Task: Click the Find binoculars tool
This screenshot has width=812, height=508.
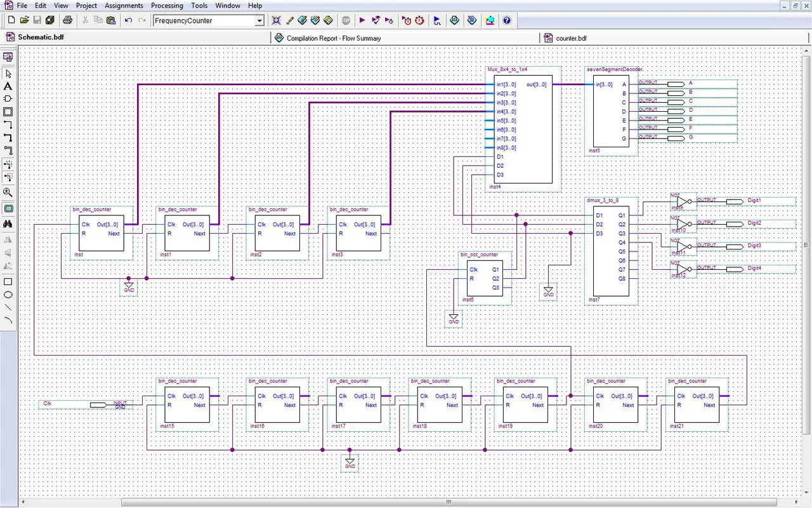Action: 8,224
